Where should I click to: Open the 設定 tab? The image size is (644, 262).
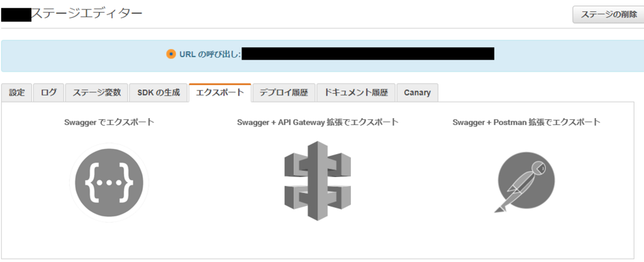point(17,92)
